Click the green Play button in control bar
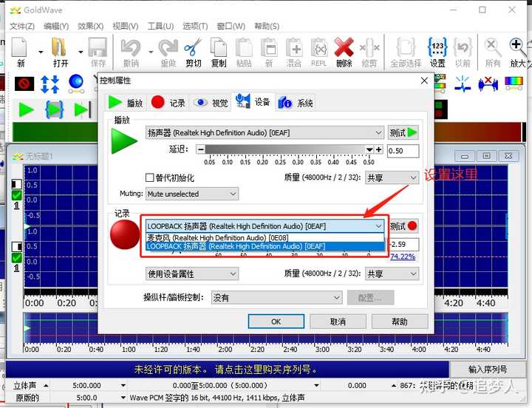This screenshot has height=408, width=532. click(26, 110)
